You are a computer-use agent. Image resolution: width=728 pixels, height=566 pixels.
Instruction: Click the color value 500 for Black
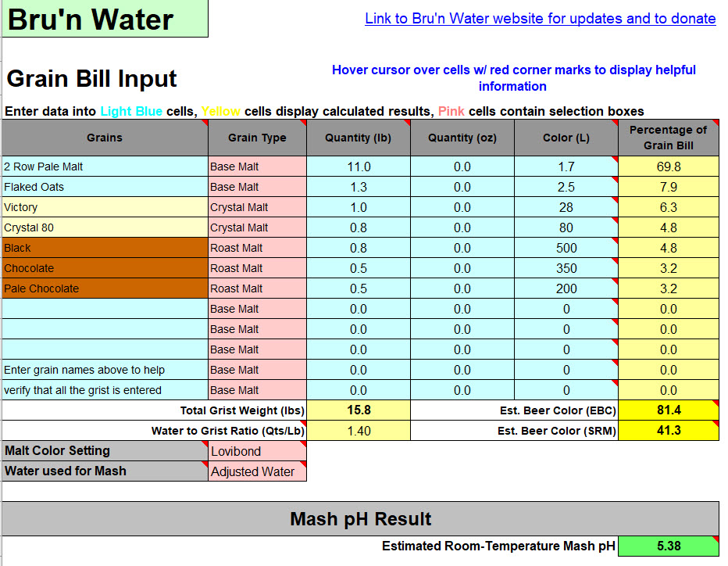click(x=566, y=248)
